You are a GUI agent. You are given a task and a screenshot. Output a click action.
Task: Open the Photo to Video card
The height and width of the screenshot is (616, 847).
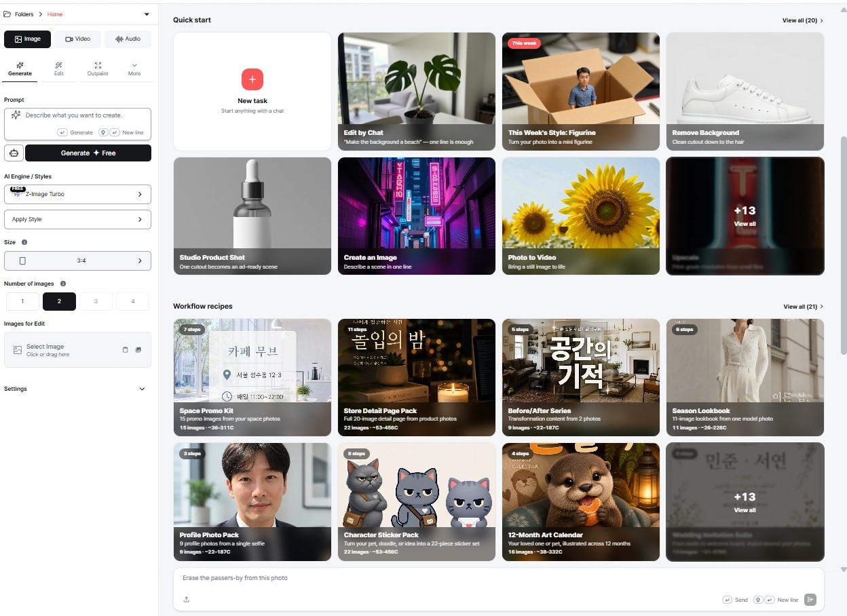click(581, 216)
